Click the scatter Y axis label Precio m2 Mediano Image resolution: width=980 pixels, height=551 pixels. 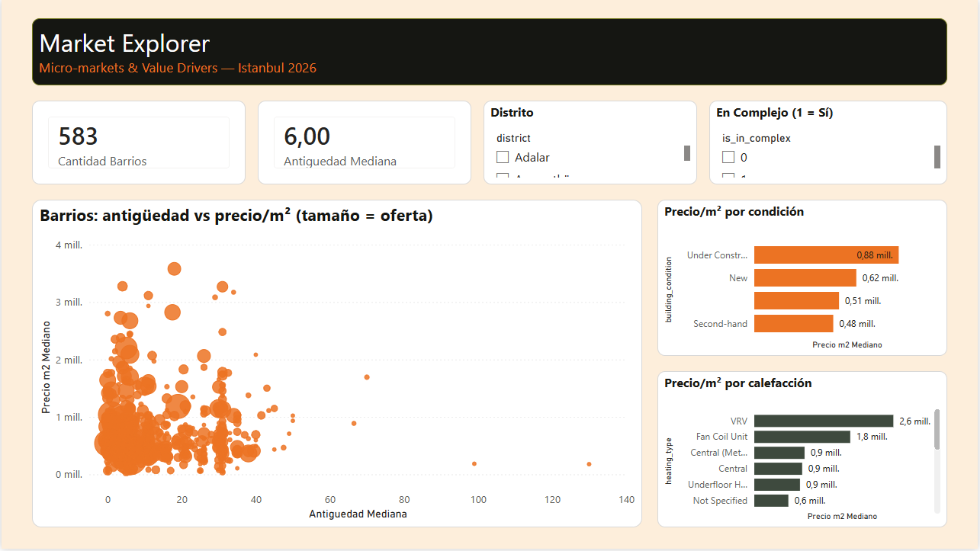pos(47,367)
